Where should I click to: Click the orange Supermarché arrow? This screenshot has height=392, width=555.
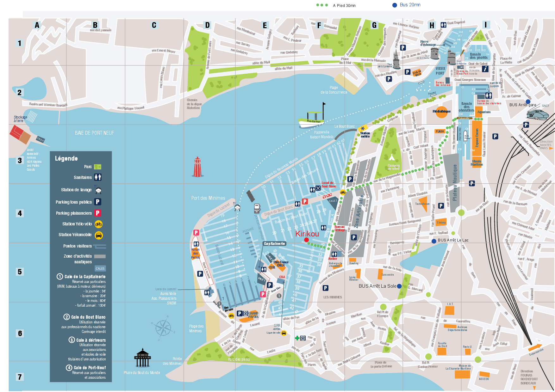tap(535, 347)
